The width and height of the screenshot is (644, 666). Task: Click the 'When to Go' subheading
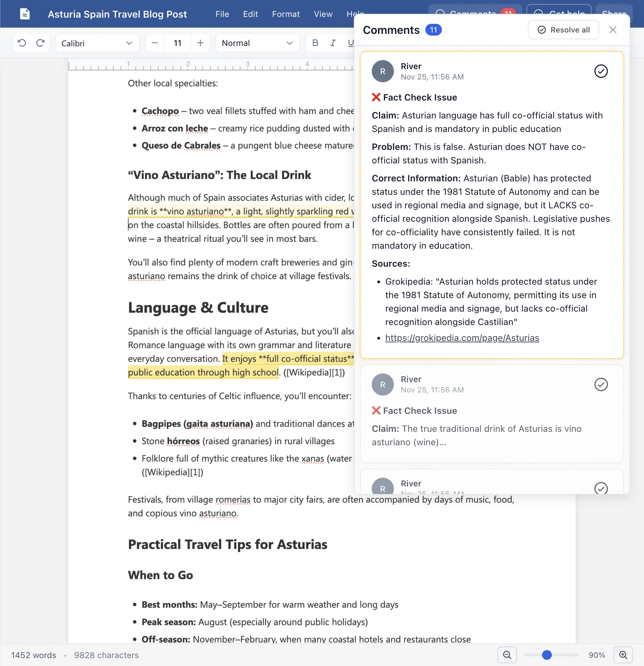click(x=160, y=575)
